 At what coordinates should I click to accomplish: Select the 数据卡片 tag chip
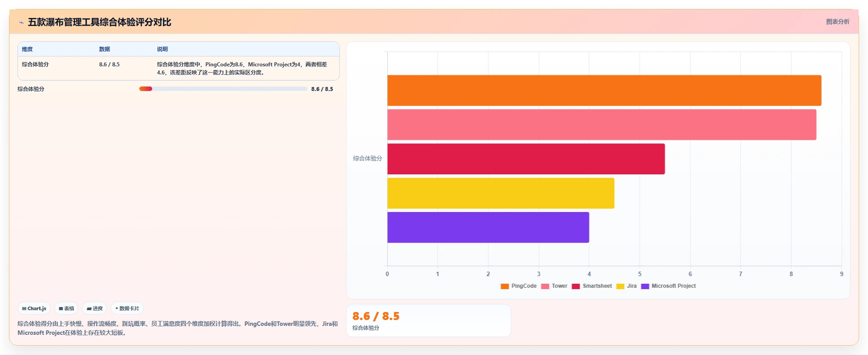point(127,308)
